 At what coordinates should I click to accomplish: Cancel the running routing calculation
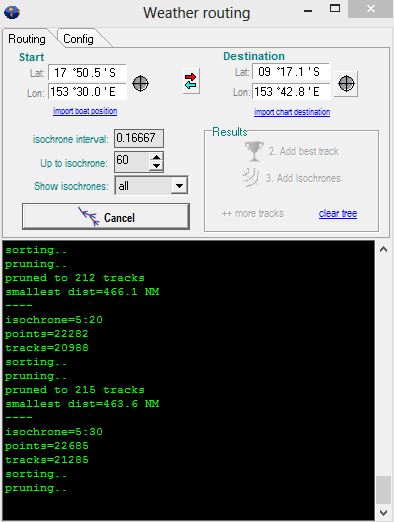click(106, 217)
